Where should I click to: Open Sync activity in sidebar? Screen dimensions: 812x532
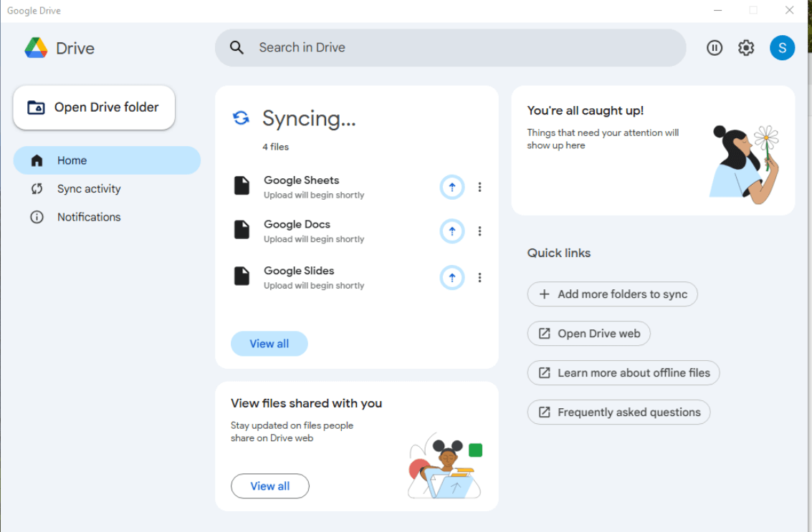(89, 189)
